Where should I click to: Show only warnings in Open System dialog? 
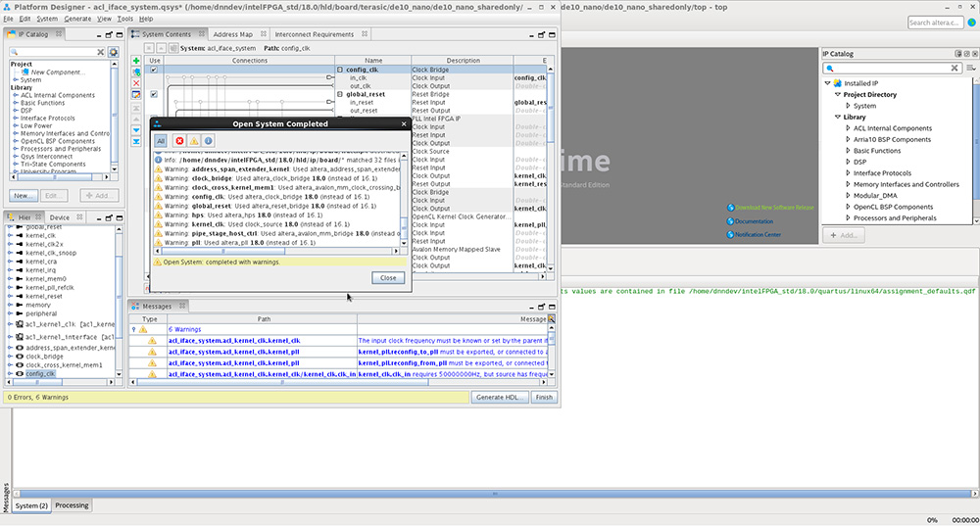coord(194,141)
